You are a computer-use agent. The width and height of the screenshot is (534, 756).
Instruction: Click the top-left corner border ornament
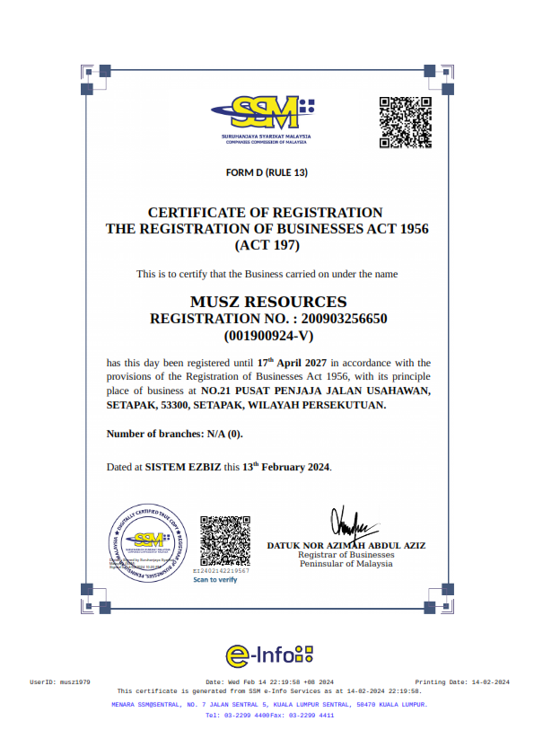tap(96, 80)
